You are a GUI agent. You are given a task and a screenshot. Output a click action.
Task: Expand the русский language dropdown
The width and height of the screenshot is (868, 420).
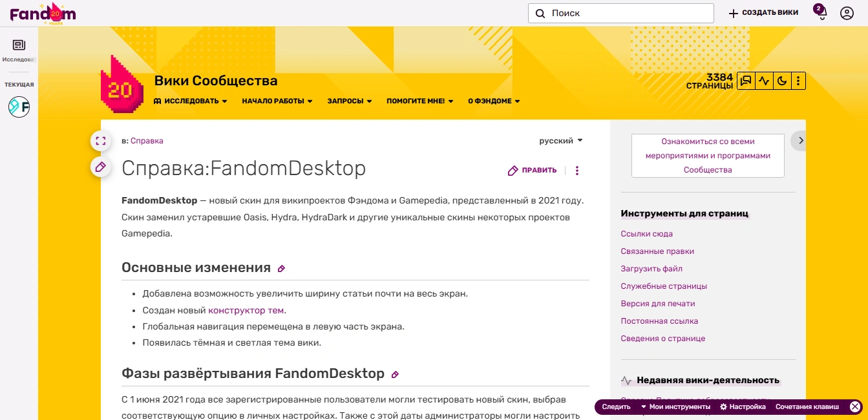(x=561, y=140)
